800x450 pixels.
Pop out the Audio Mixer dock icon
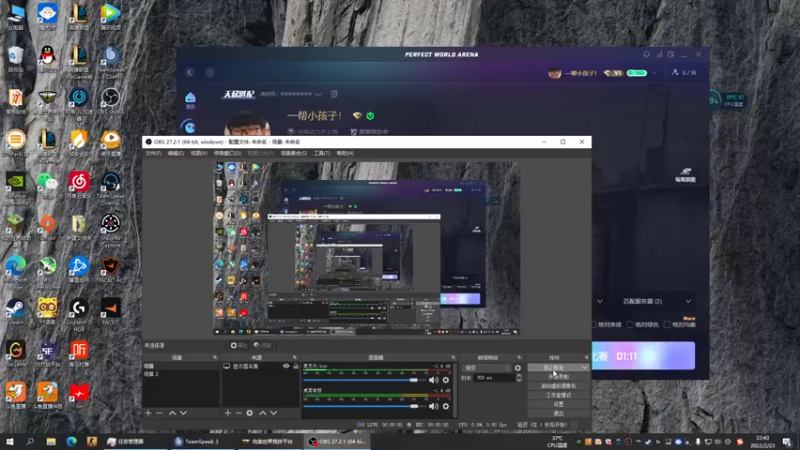click(453, 357)
